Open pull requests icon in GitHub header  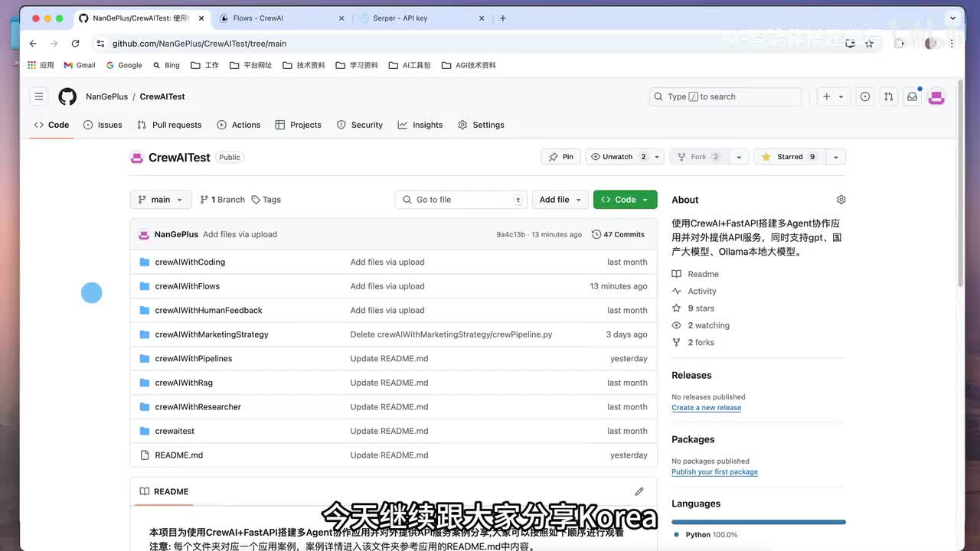click(888, 96)
